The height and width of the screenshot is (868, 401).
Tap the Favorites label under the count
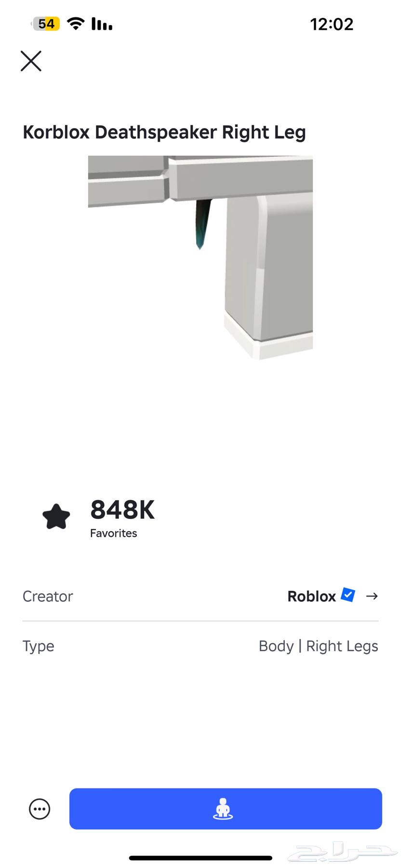pyautogui.click(x=114, y=533)
